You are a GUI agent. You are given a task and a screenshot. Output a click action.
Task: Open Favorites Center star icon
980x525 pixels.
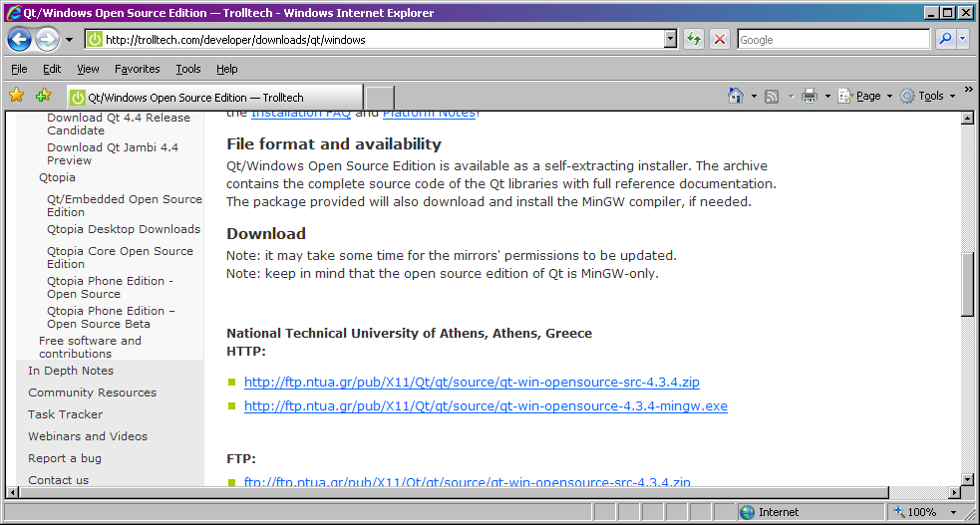pyautogui.click(x=17, y=96)
